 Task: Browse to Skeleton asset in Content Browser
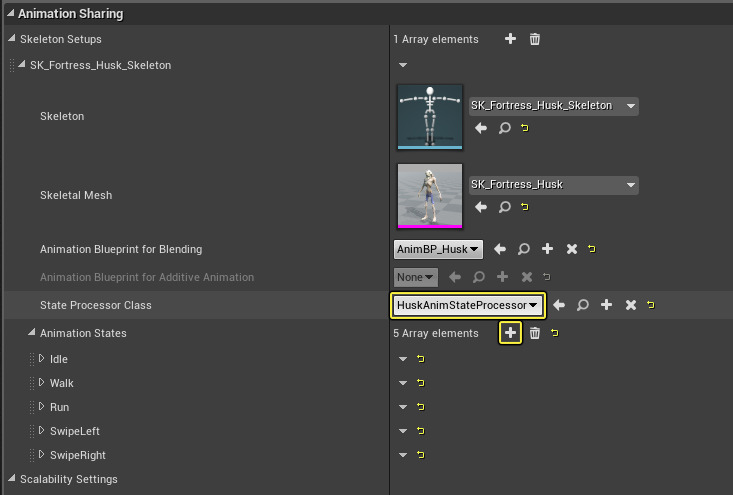coord(505,128)
